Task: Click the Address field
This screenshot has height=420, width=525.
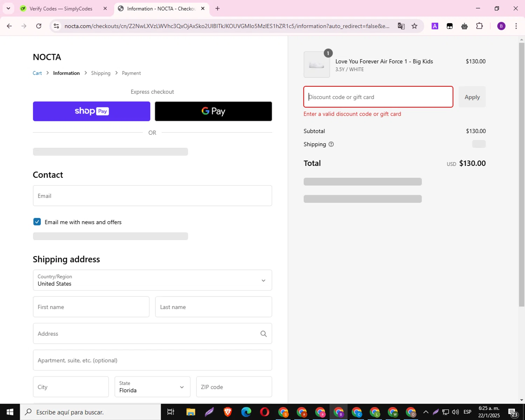Action: (x=152, y=334)
